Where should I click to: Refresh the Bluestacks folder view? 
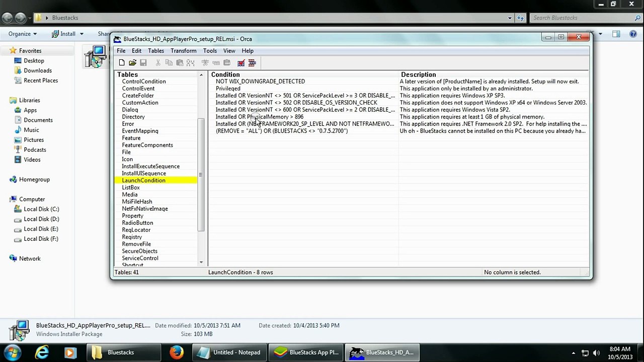tap(520, 18)
